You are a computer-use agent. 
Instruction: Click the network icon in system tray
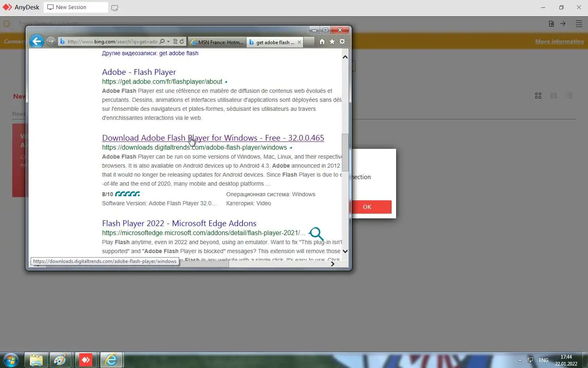click(x=530, y=360)
